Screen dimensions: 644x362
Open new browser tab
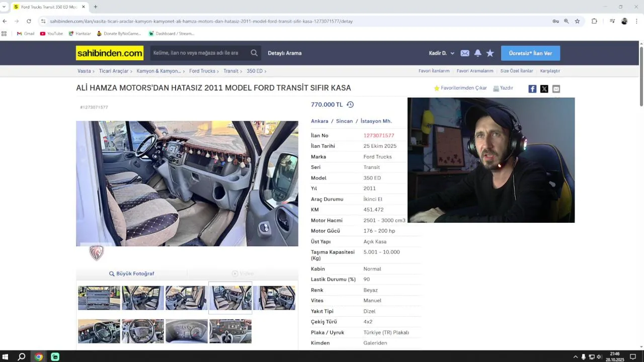click(x=96, y=7)
